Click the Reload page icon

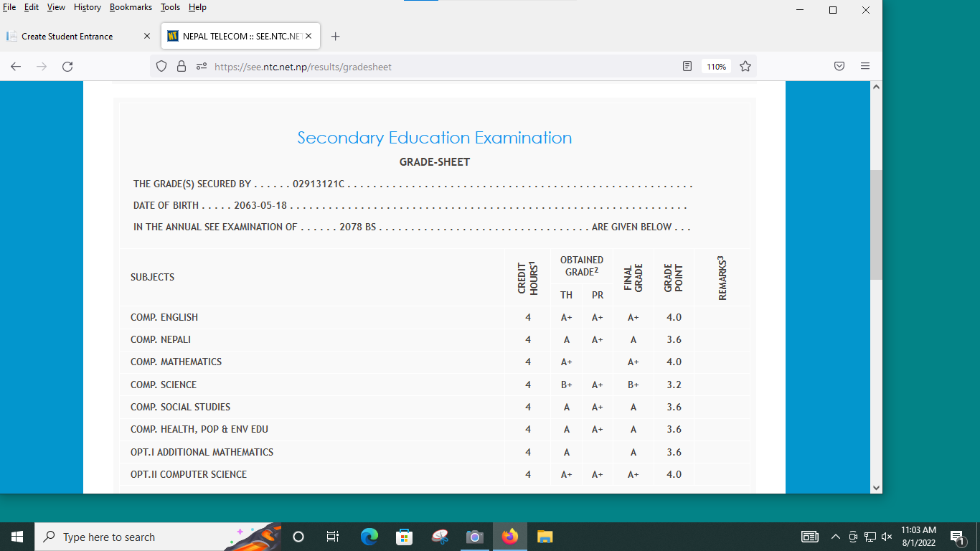coord(67,67)
